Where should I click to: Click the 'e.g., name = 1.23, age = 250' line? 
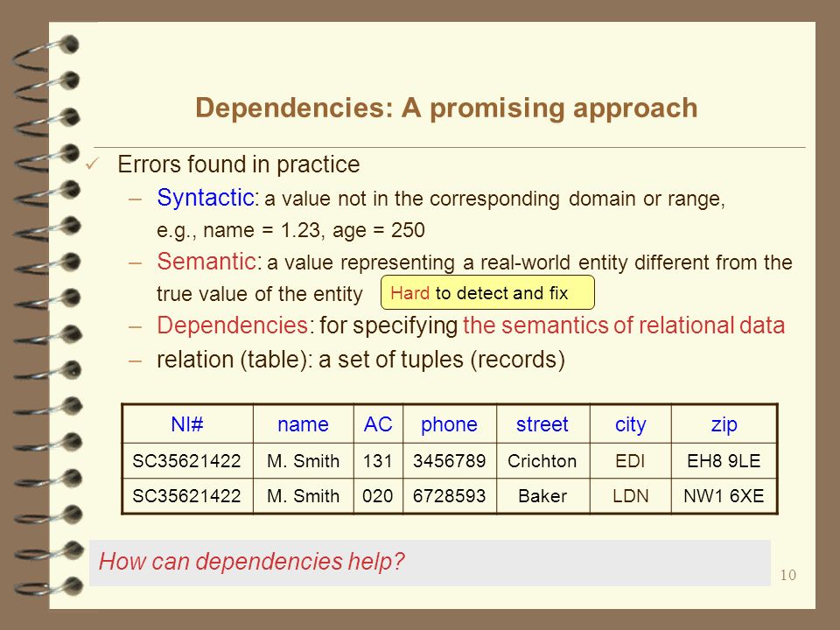[x=290, y=230]
